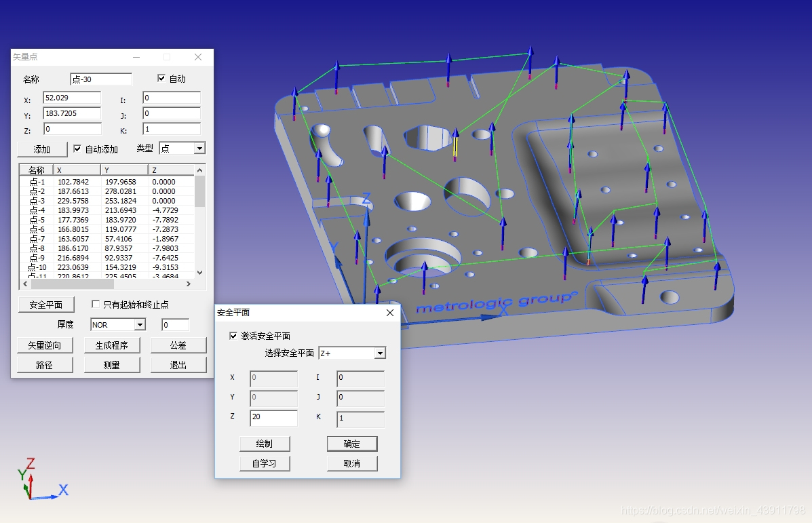
Task: Click the Z field with value 20 in safety plane dialog
Action: point(274,418)
